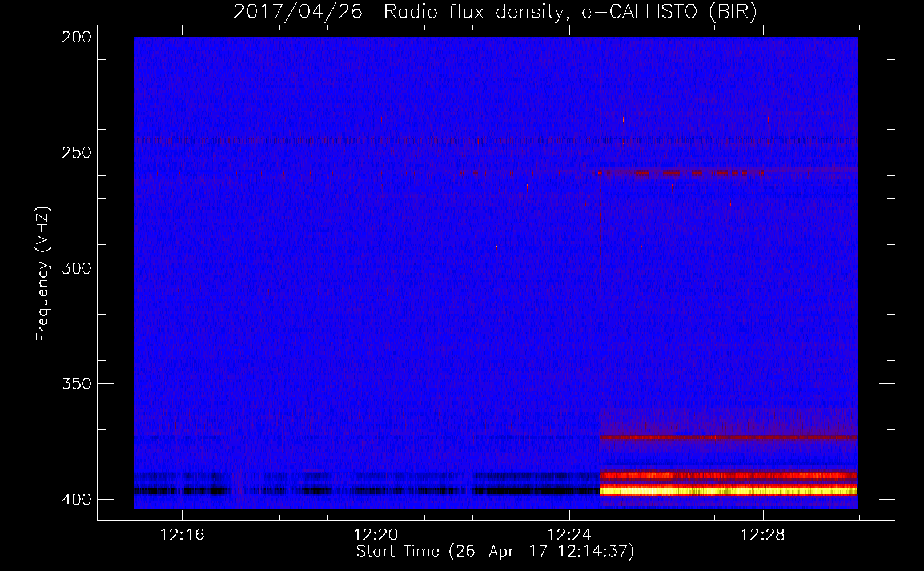Screen dimensions: 924x571
Task: Click the '12:24' time tick label
Action: pos(569,535)
